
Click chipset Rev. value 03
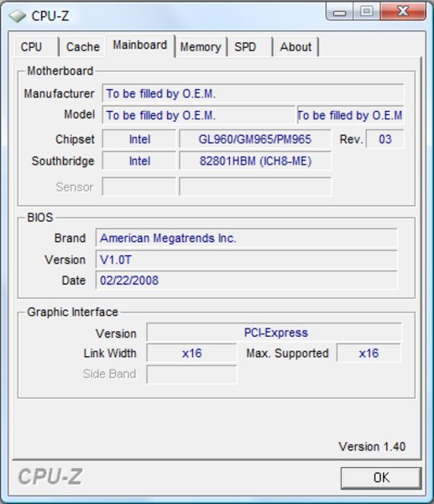click(x=384, y=139)
